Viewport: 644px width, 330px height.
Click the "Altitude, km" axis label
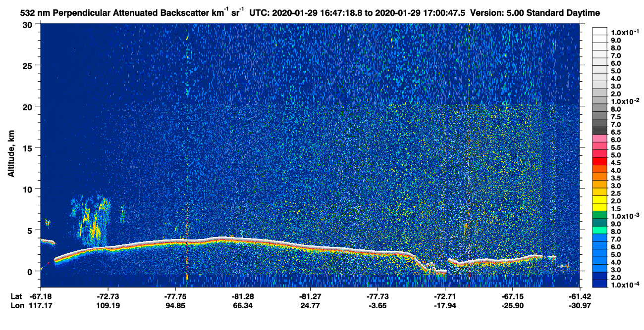pyautogui.click(x=11, y=155)
